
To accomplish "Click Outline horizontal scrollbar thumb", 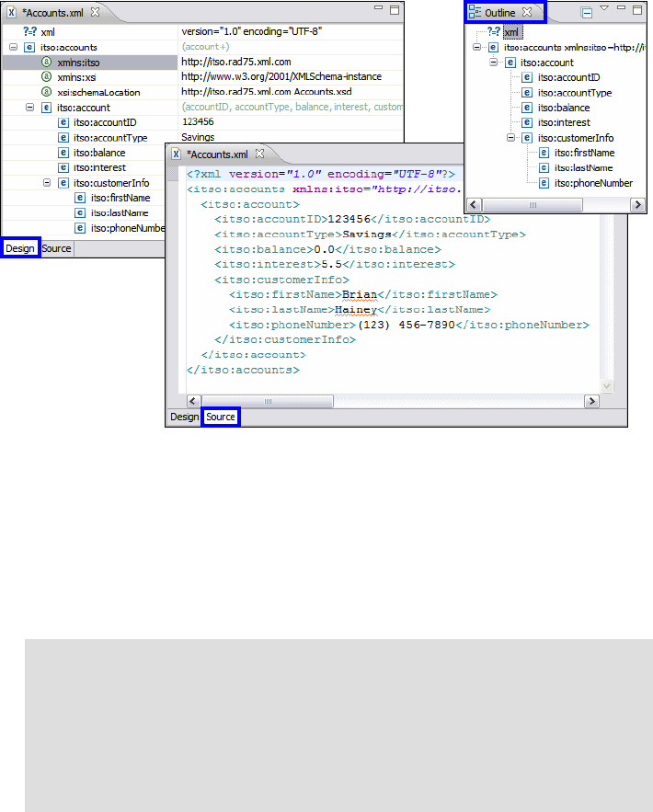I will click(533, 205).
